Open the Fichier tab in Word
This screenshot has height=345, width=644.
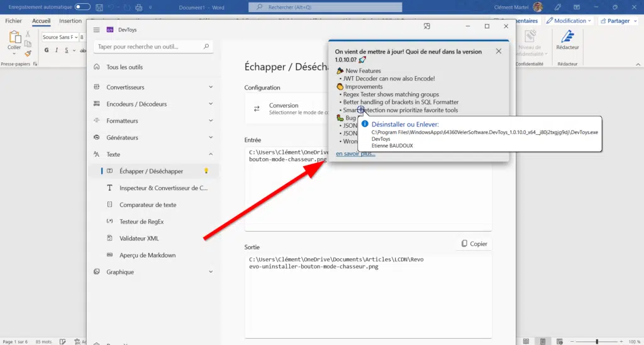[x=14, y=21]
